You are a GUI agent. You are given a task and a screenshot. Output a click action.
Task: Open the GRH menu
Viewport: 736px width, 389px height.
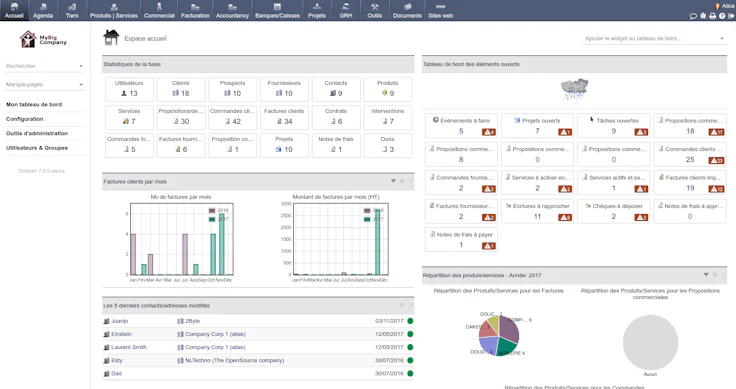pos(345,10)
